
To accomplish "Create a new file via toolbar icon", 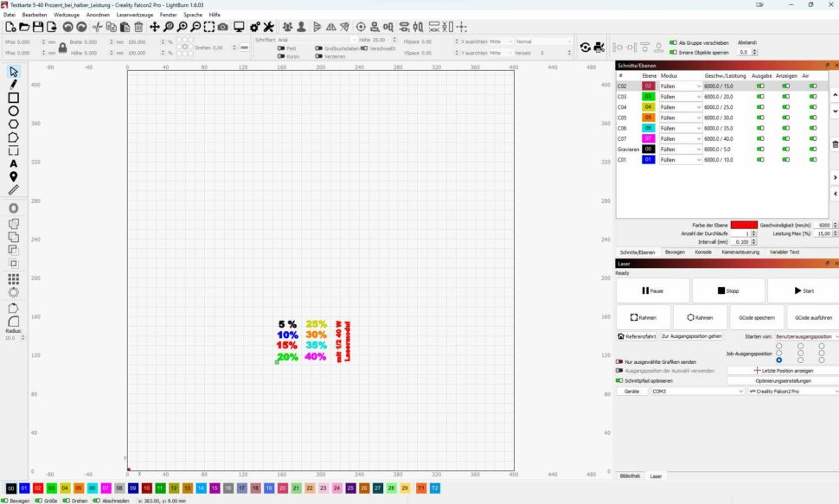I will pos(10,27).
